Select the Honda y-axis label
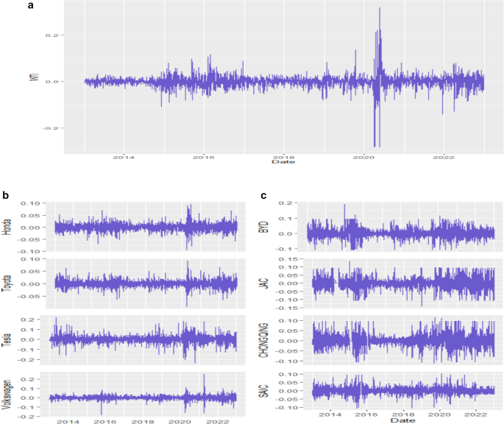Viewport: 504px width, 424px height. pyautogui.click(x=7, y=227)
